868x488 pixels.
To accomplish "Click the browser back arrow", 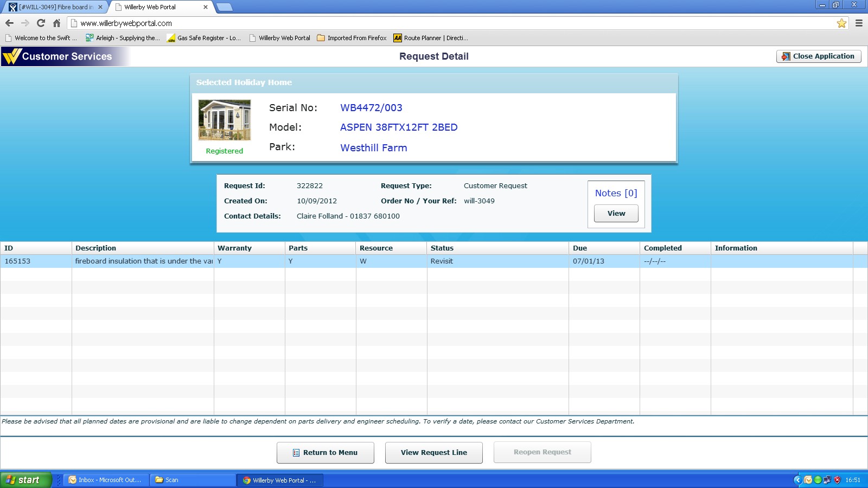I will pos(9,23).
